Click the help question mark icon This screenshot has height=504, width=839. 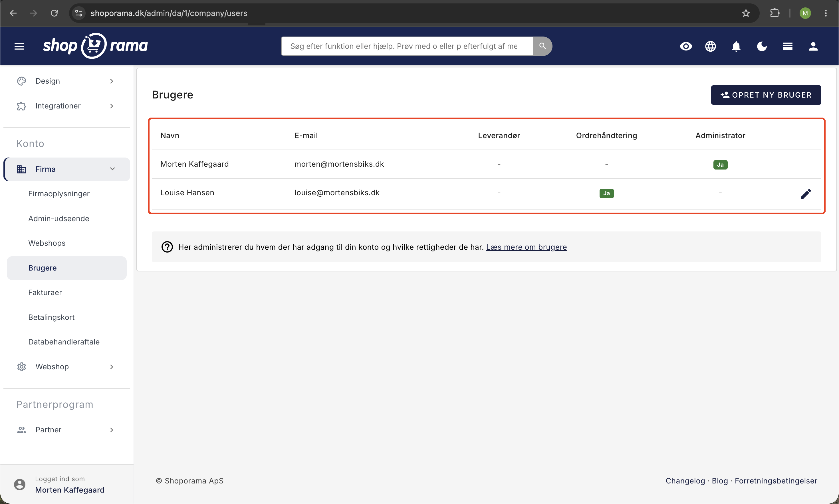point(167,247)
